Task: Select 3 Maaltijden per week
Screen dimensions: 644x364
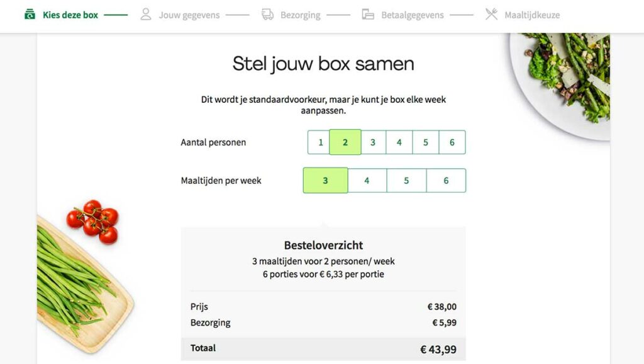Action: tap(325, 181)
